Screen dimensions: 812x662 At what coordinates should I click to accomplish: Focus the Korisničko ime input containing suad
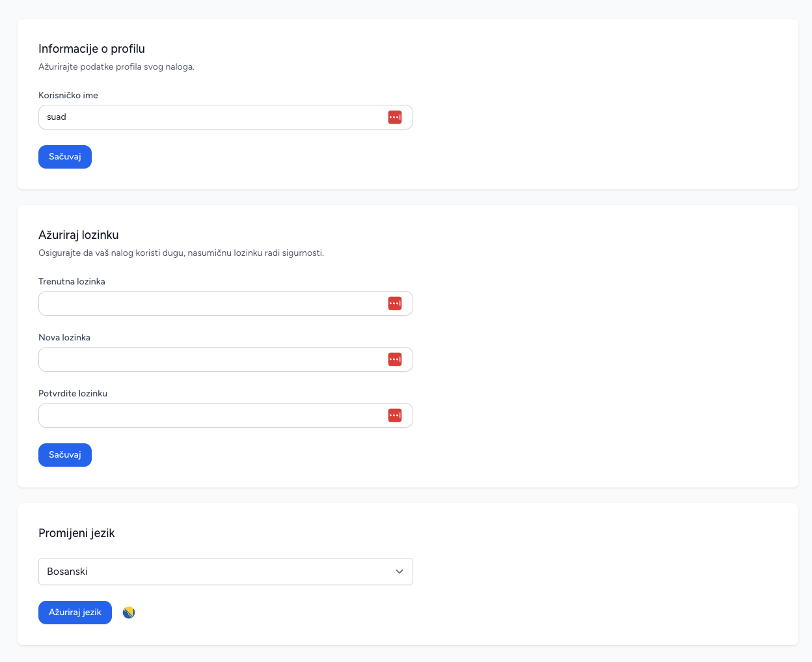click(x=226, y=117)
